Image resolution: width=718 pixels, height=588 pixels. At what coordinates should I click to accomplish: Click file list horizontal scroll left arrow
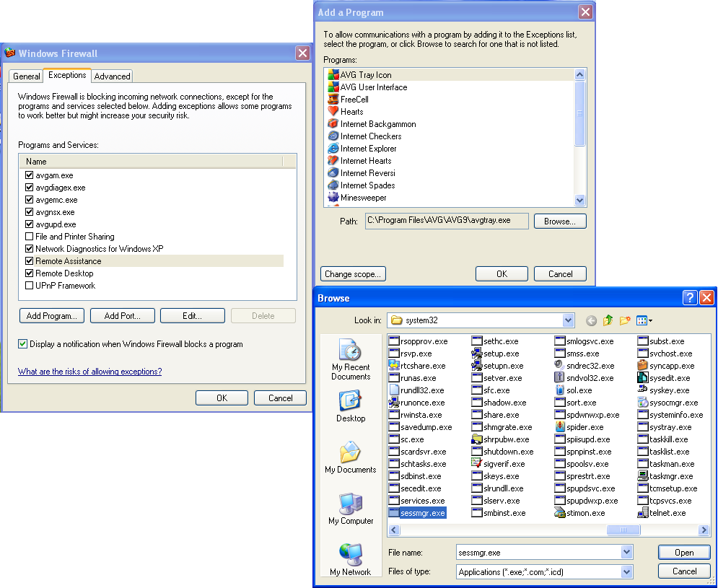click(394, 530)
